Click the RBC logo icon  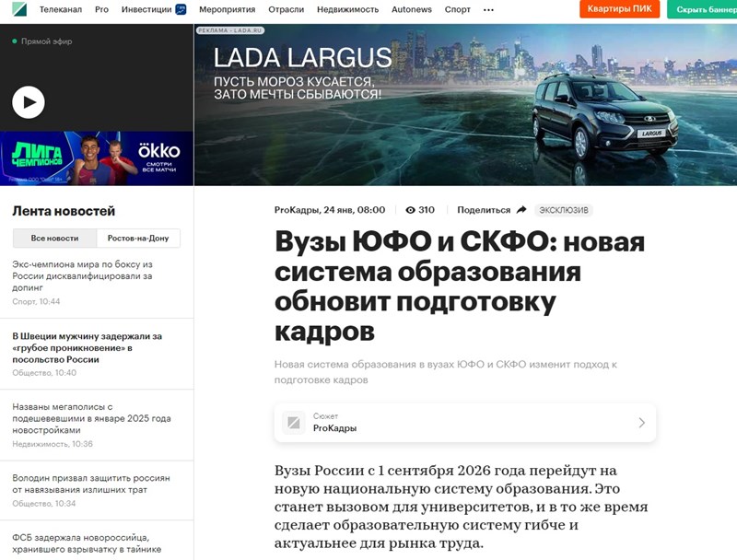pyautogui.click(x=20, y=9)
